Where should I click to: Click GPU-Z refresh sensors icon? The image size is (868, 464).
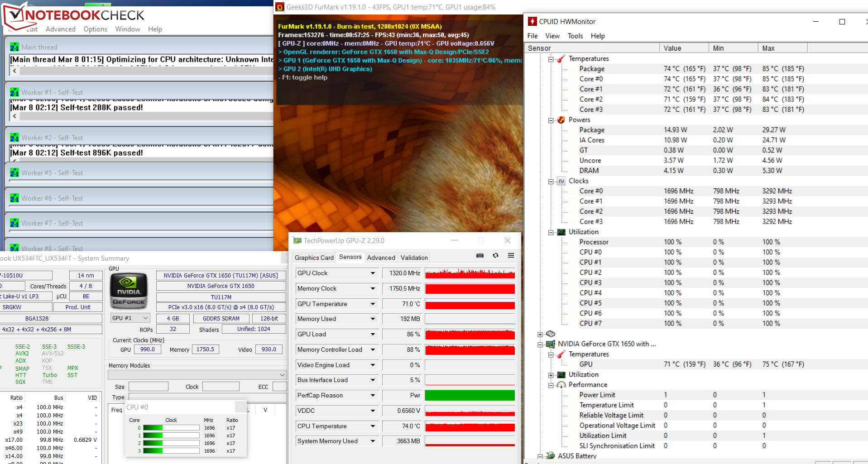(x=496, y=256)
